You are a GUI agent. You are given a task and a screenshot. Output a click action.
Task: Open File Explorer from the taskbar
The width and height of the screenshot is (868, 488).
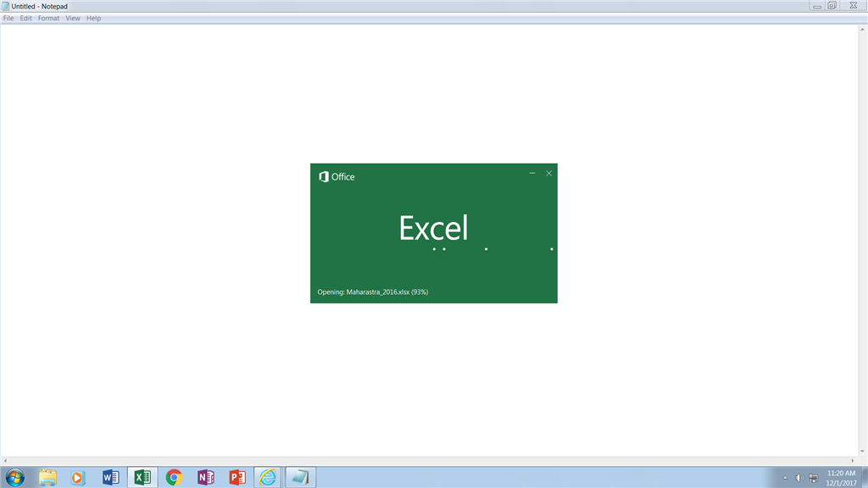47,477
